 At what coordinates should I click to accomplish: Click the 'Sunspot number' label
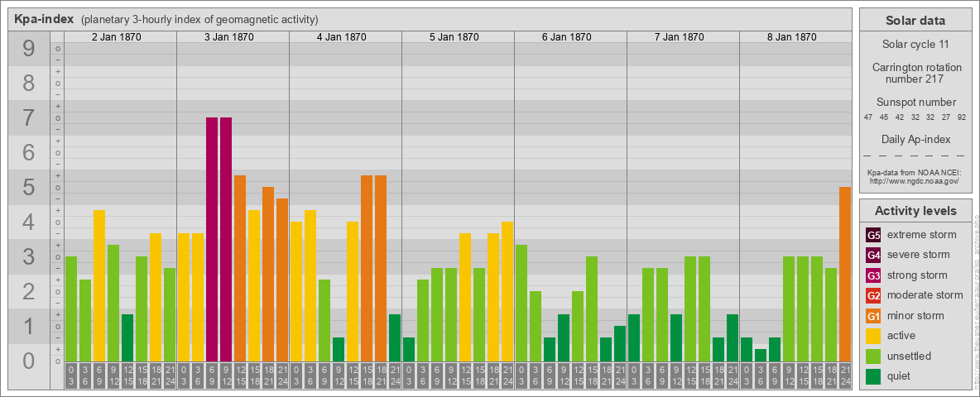[x=915, y=103]
